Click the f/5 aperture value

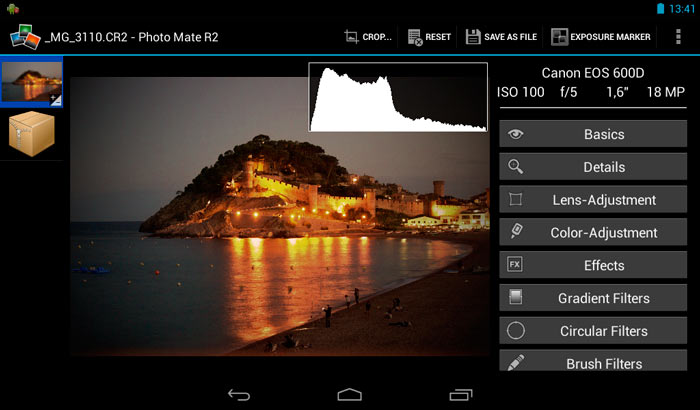pos(569,92)
